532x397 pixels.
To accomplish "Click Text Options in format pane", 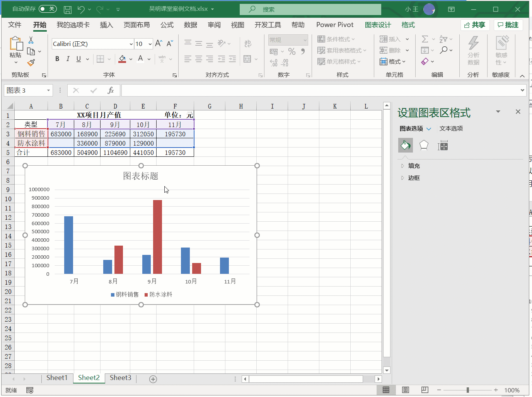I will (x=451, y=129).
